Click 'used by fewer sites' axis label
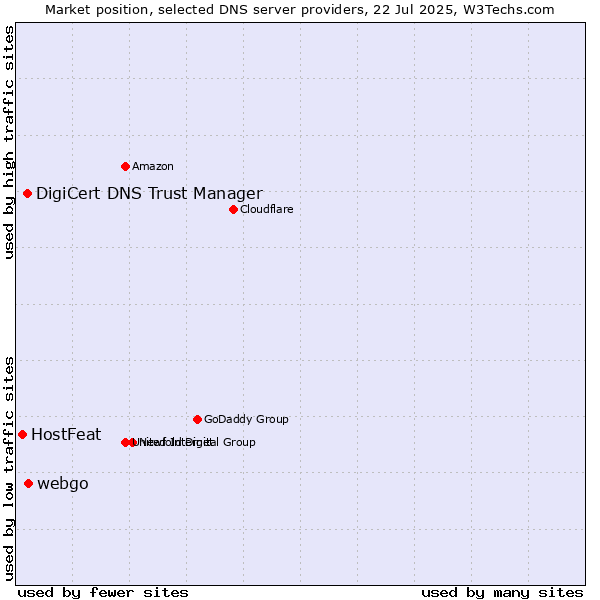This screenshot has height=600, width=600. tap(103, 593)
